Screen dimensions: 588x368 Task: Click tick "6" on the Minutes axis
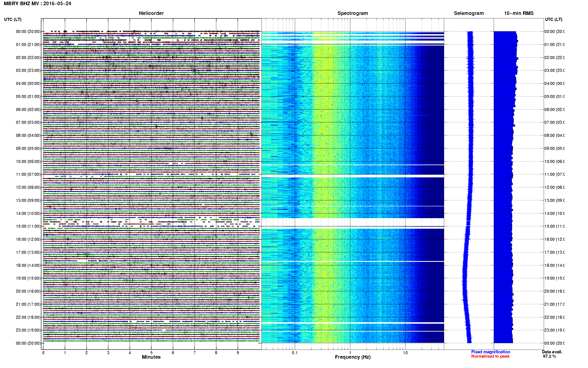click(173, 353)
